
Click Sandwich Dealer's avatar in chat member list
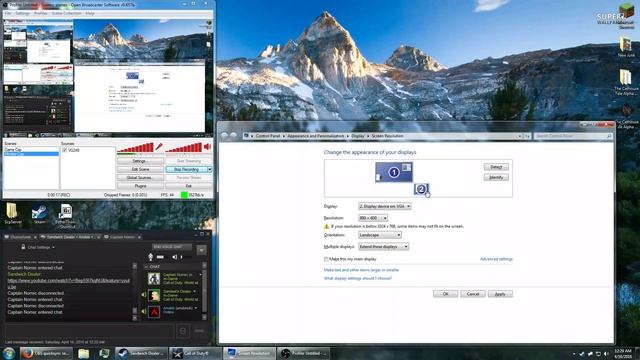[x=154, y=295]
